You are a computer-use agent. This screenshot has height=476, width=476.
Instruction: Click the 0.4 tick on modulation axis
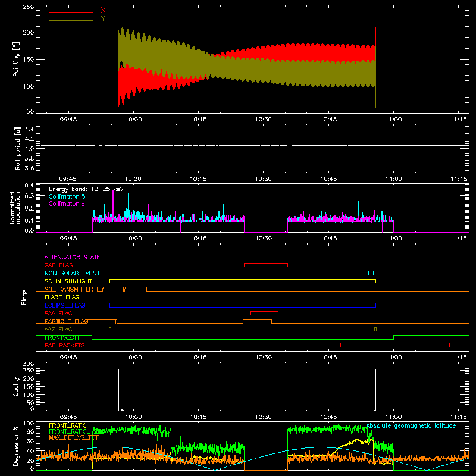(29, 186)
